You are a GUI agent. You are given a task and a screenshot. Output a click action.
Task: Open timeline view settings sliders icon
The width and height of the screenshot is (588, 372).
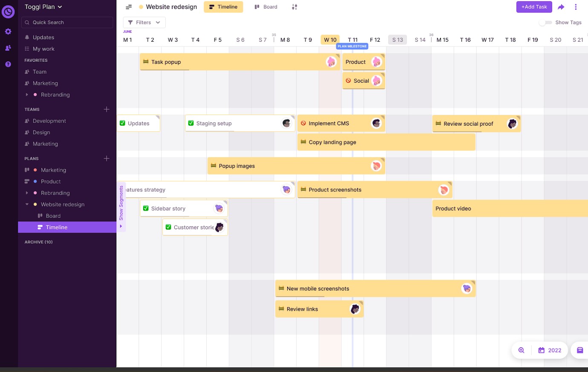294,7
